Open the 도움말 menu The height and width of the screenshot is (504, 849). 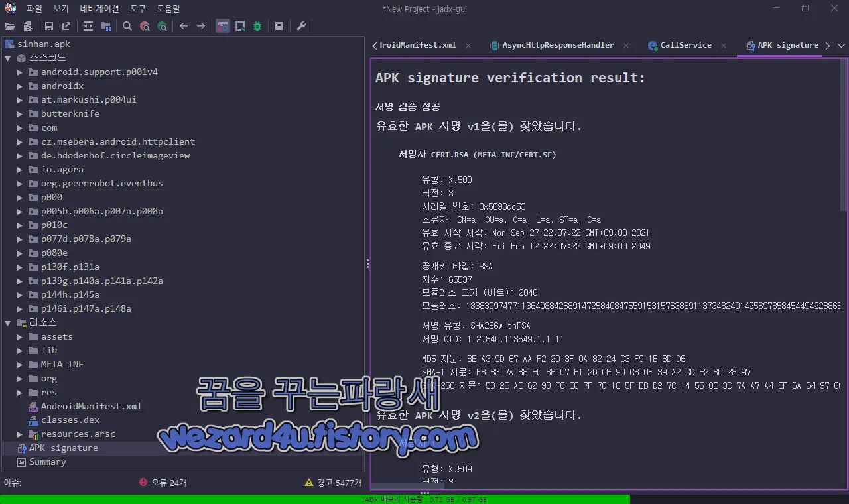tap(168, 9)
